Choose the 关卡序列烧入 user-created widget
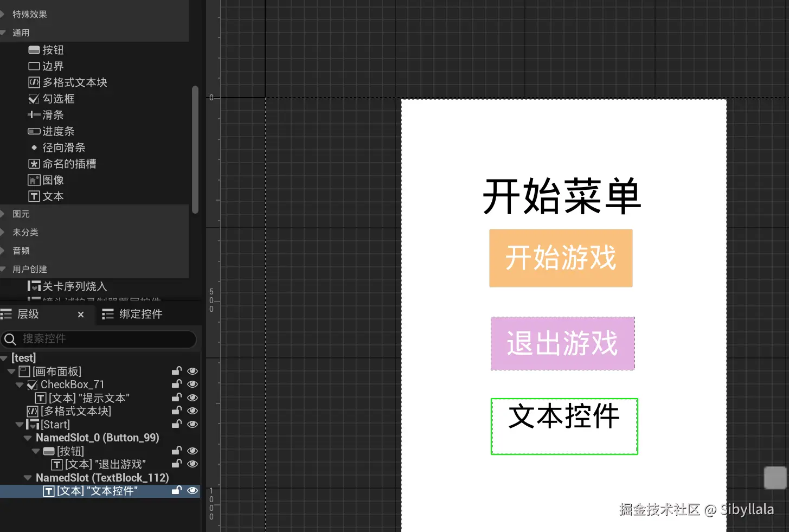Image resolution: width=789 pixels, height=532 pixels. 67,286
